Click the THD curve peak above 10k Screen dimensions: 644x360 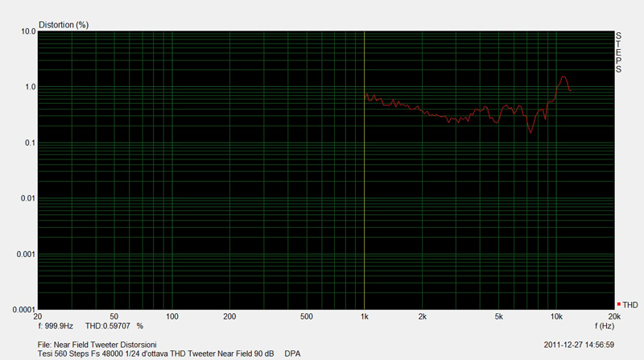pos(563,77)
